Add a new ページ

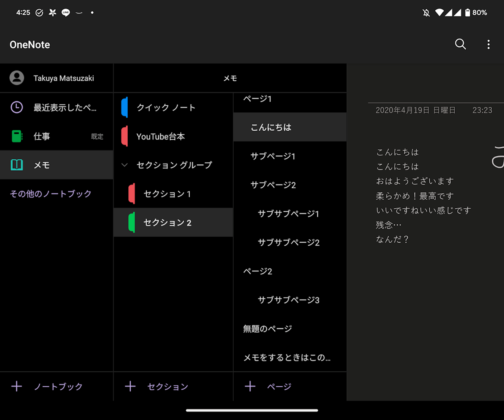tap(290, 386)
